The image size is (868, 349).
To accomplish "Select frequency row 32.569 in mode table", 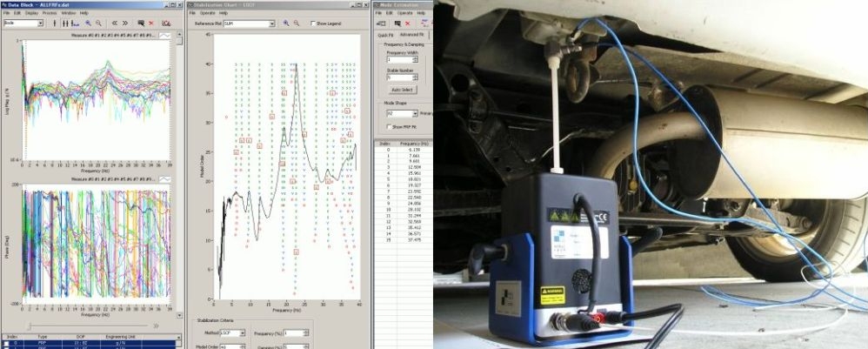I will [x=404, y=221].
